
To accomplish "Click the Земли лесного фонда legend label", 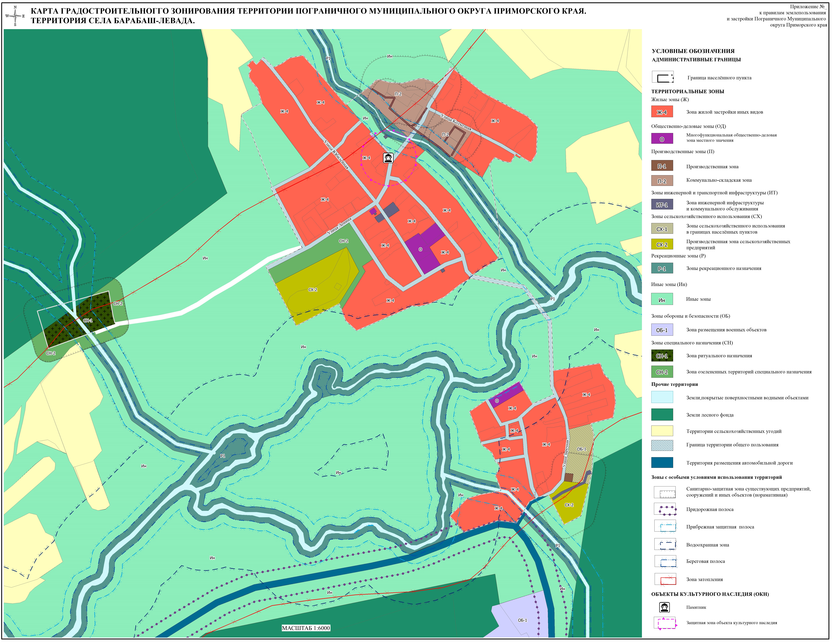I will (x=710, y=415).
